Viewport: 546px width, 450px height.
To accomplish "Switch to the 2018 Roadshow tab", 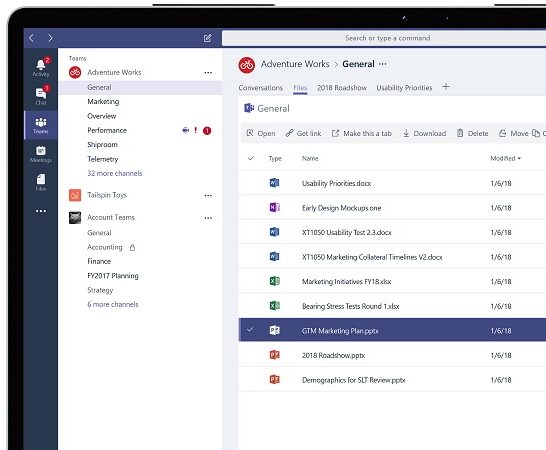I will [x=342, y=88].
